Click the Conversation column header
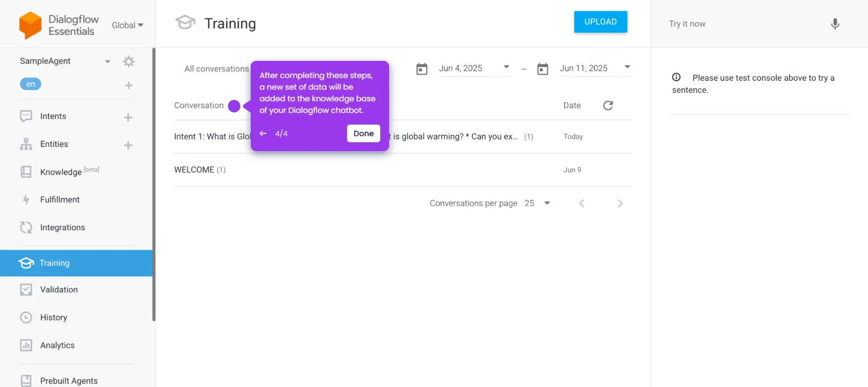The height and width of the screenshot is (387, 868). coord(199,105)
